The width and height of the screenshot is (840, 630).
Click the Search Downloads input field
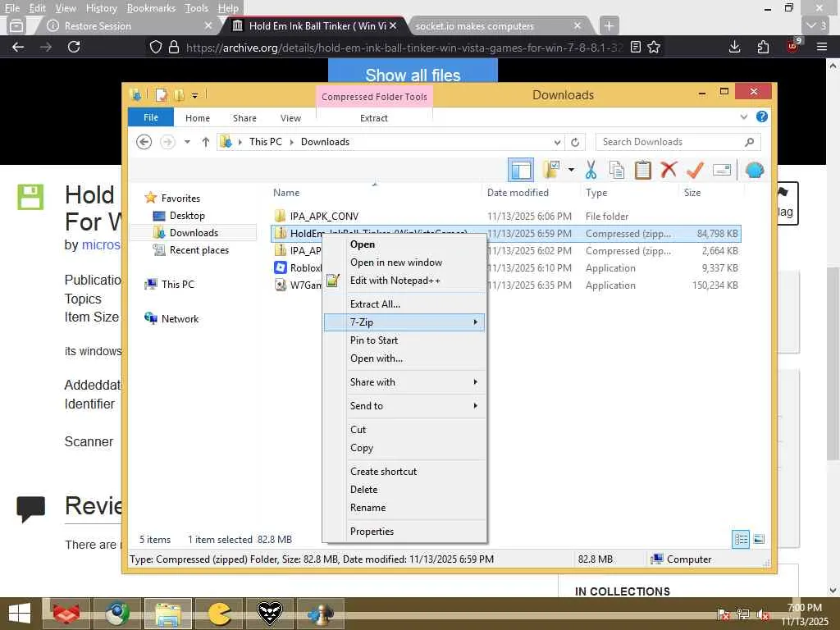[x=669, y=142]
